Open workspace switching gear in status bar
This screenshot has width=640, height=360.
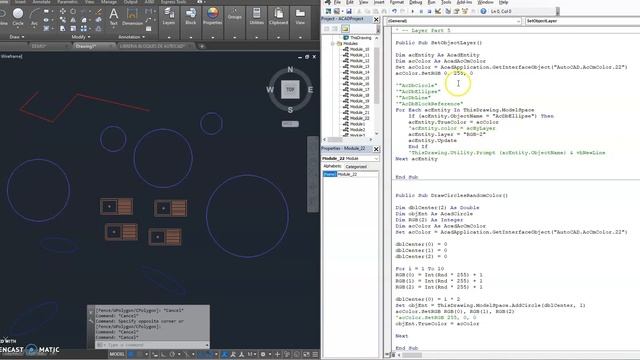[x=263, y=354]
